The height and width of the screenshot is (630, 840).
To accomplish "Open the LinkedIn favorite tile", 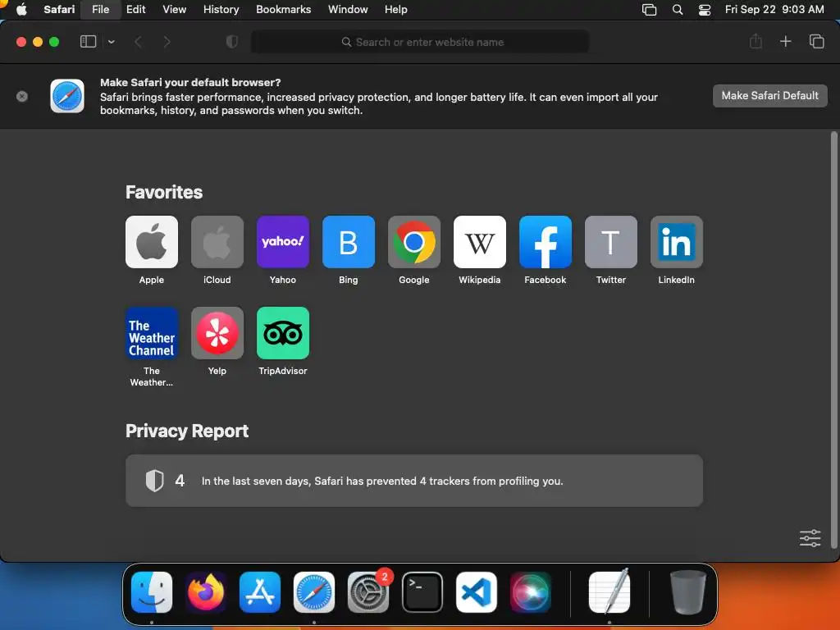I will [x=677, y=242].
